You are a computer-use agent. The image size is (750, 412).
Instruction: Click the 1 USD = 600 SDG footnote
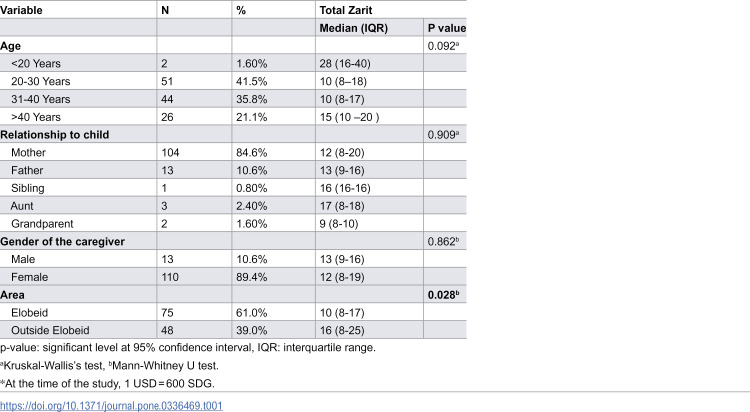pos(169,384)
